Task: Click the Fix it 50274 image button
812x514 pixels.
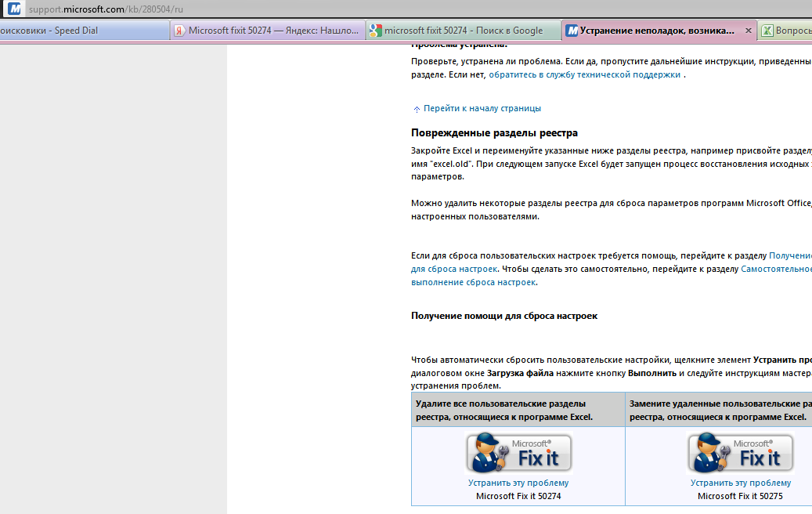Action: point(518,454)
